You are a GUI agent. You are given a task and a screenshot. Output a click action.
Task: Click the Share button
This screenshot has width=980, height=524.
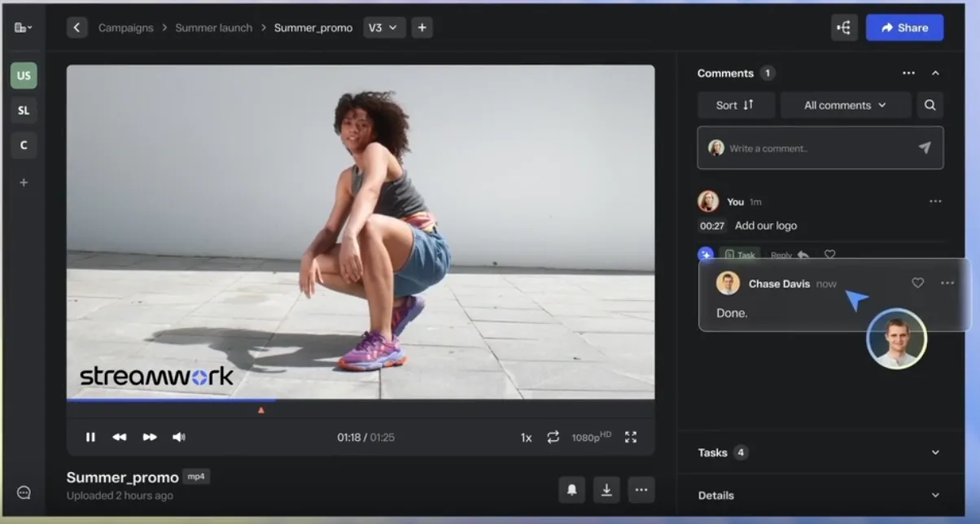904,28
